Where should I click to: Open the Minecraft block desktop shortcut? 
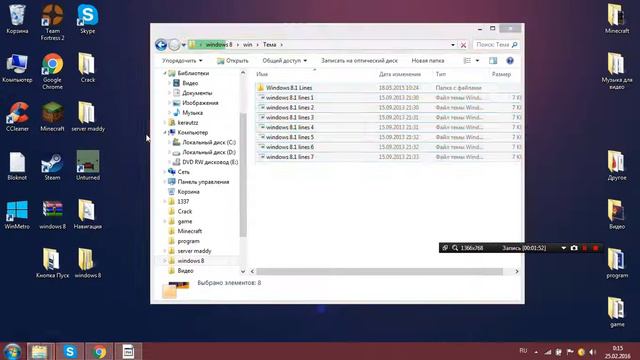click(x=52, y=116)
